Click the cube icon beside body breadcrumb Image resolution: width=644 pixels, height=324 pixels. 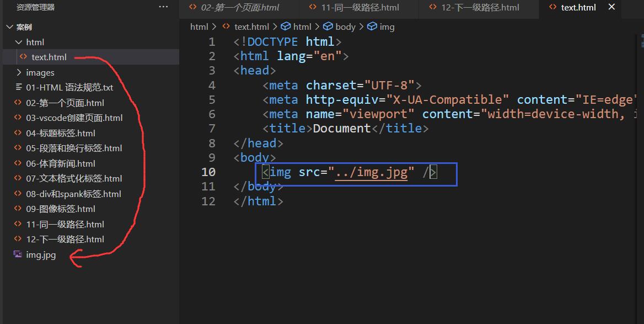[328, 26]
